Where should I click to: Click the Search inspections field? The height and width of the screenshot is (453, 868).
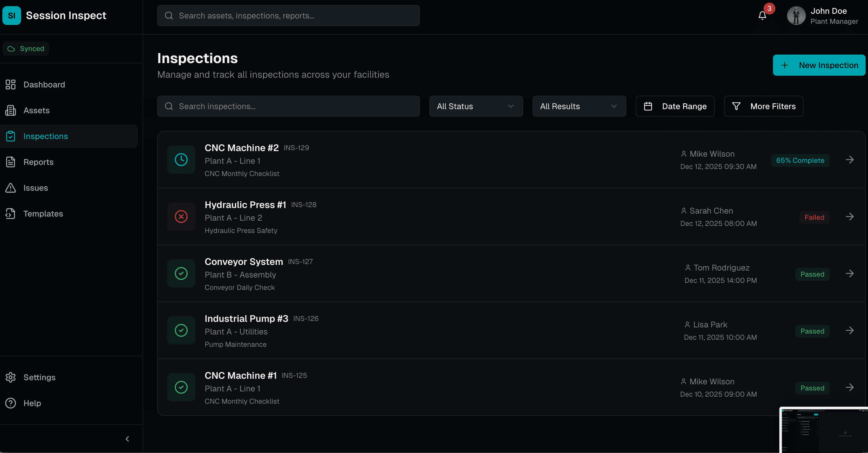coord(288,106)
